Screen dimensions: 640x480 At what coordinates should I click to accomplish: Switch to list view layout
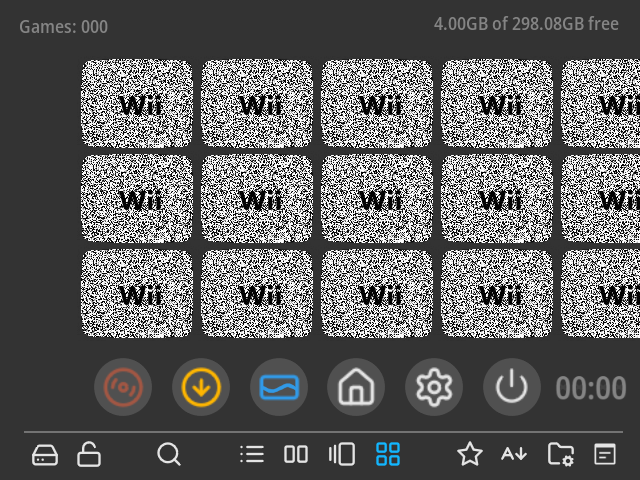252,454
